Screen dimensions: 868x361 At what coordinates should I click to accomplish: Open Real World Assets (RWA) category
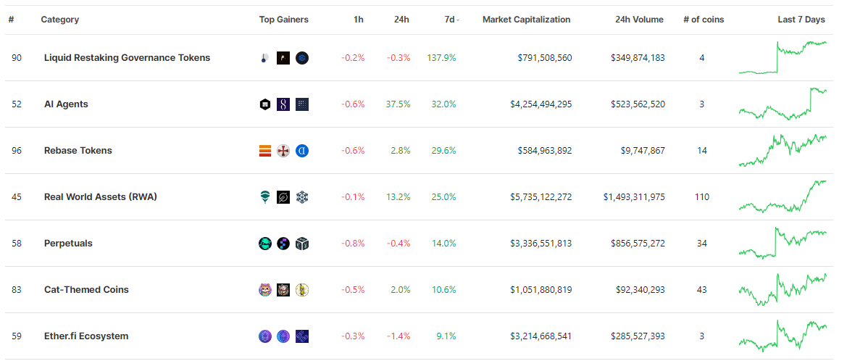point(101,196)
